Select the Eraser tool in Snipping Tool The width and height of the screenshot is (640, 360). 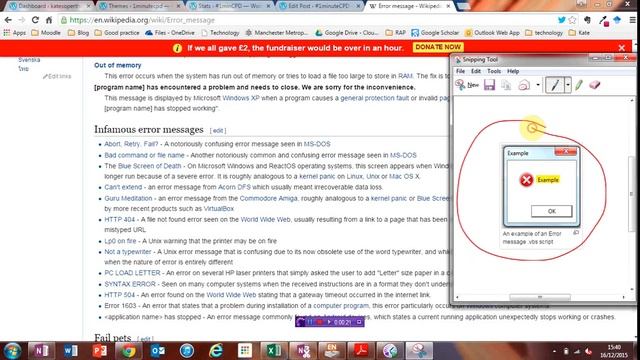[x=595, y=85]
